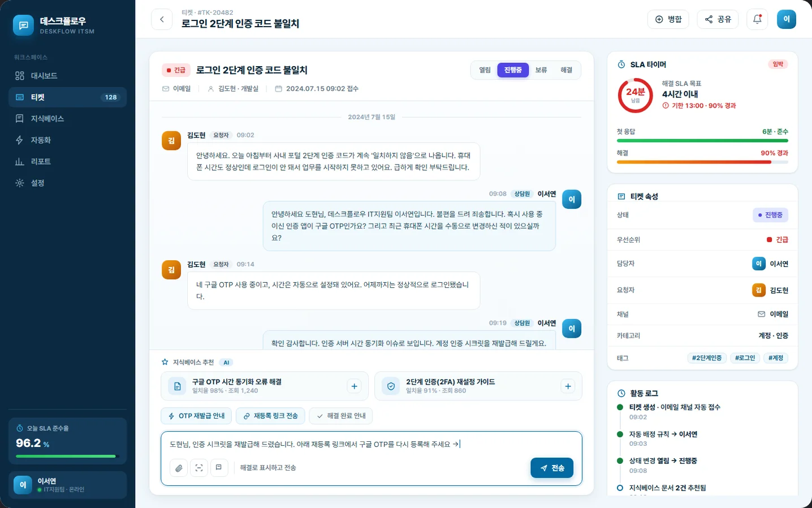Click the 오늘 SLA 준수율 progress bar
The width and height of the screenshot is (812, 508).
click(x=67, y=456)
